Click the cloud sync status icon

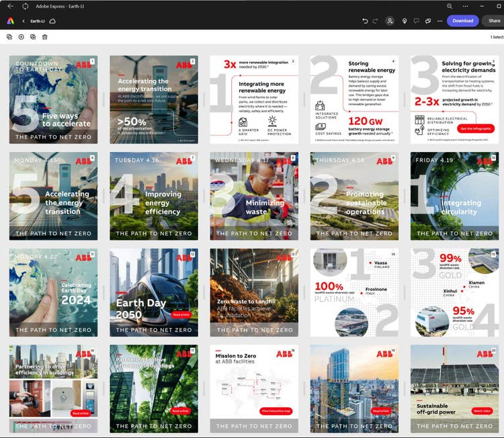[52, 21]
